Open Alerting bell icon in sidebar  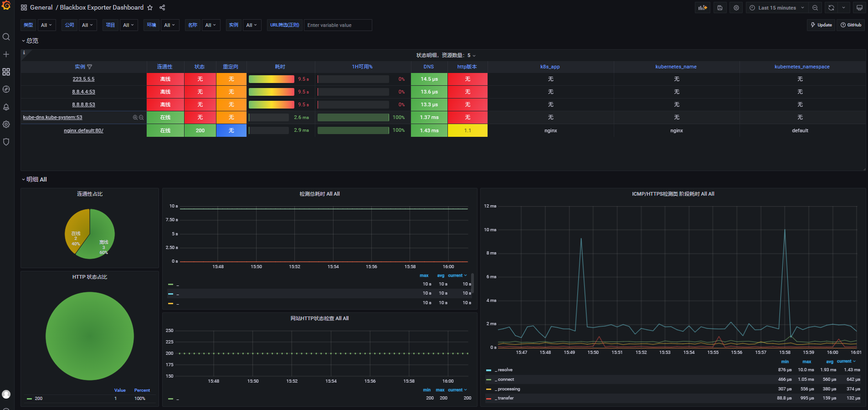[6, 107]
